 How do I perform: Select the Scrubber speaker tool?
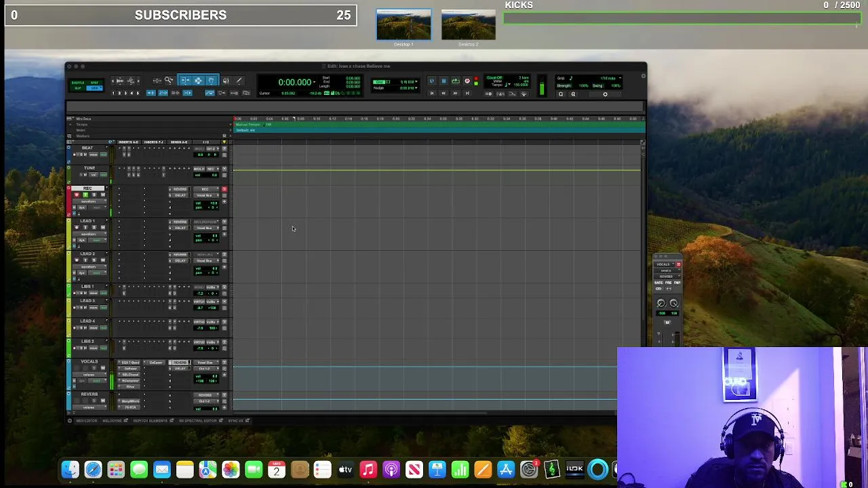point(226,80)
